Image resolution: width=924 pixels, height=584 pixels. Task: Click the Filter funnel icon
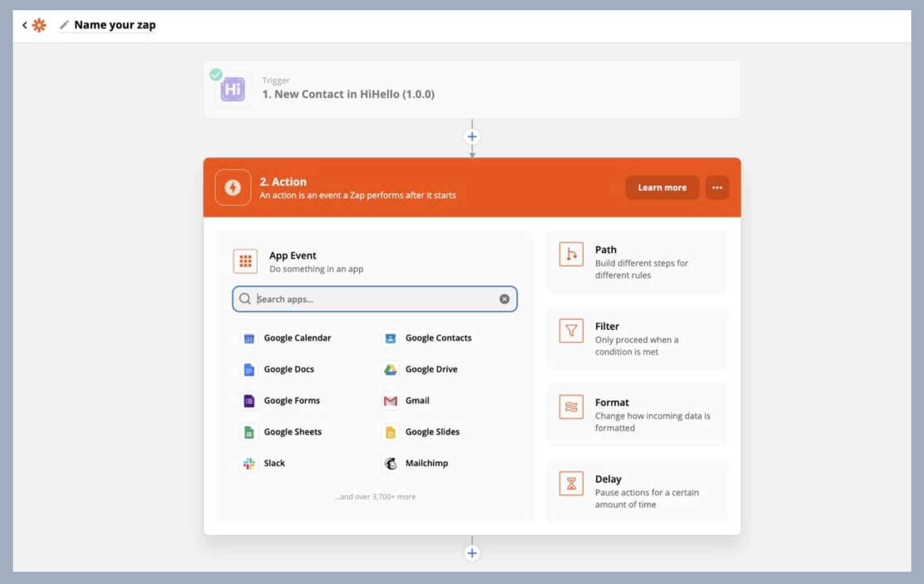[571, 331]
